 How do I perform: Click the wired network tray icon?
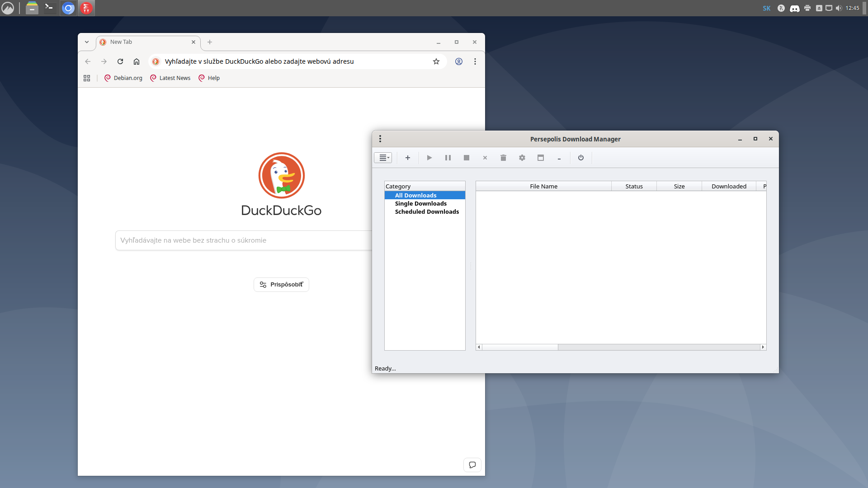(829, 8)
